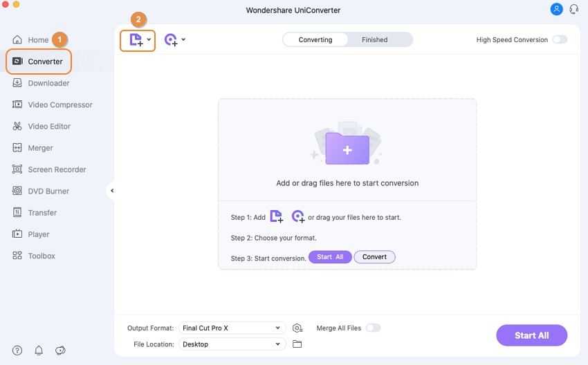Open Video Compressor in the sidebar
The image size is (588, 365).
point(59,105)
